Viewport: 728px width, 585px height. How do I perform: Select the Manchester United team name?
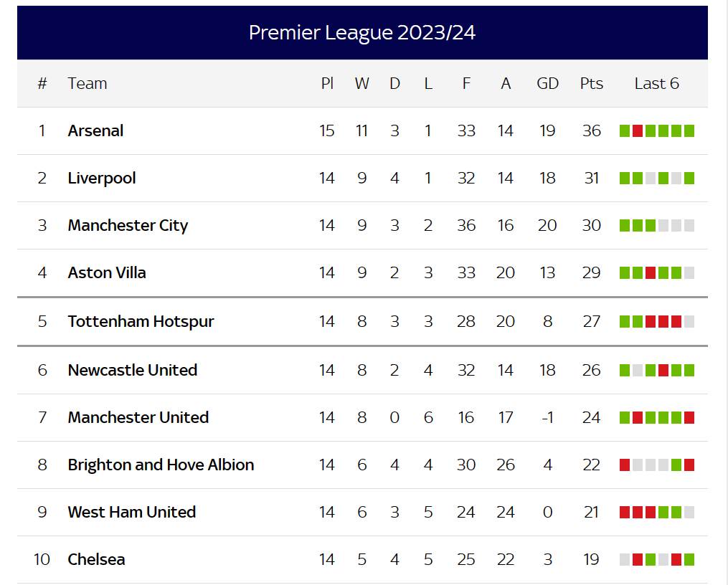(138, 417)
